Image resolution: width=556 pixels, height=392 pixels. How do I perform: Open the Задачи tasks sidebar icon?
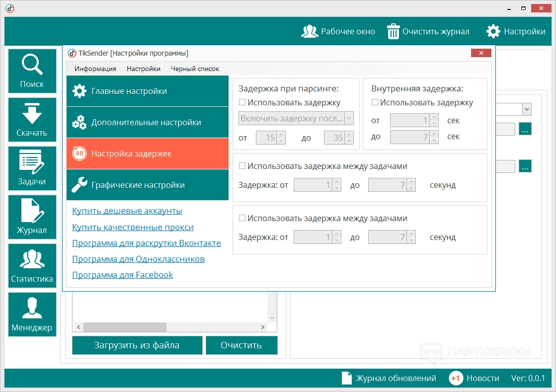(x=32, y=168)
